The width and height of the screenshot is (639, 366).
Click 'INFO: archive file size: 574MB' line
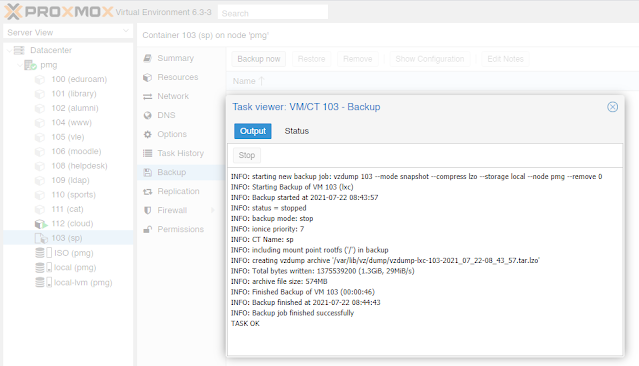(x=279, y=282)
